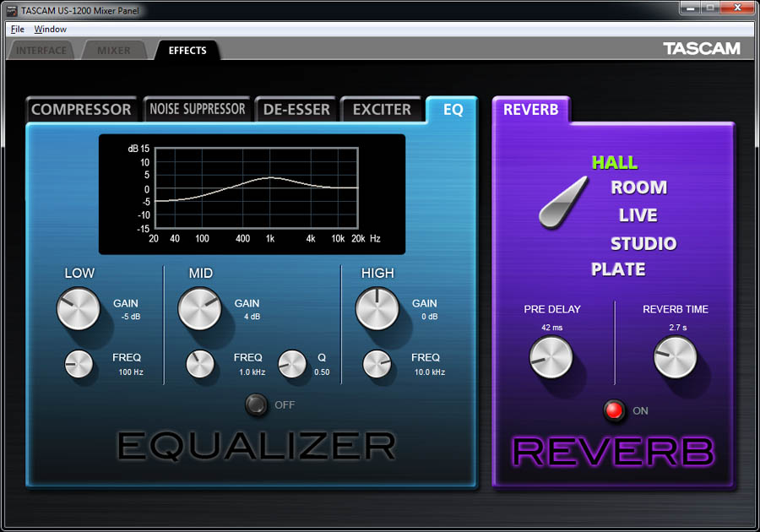Go to the MIXER page tab
Viewport: 760px width, 532px height.
[114, 51]
